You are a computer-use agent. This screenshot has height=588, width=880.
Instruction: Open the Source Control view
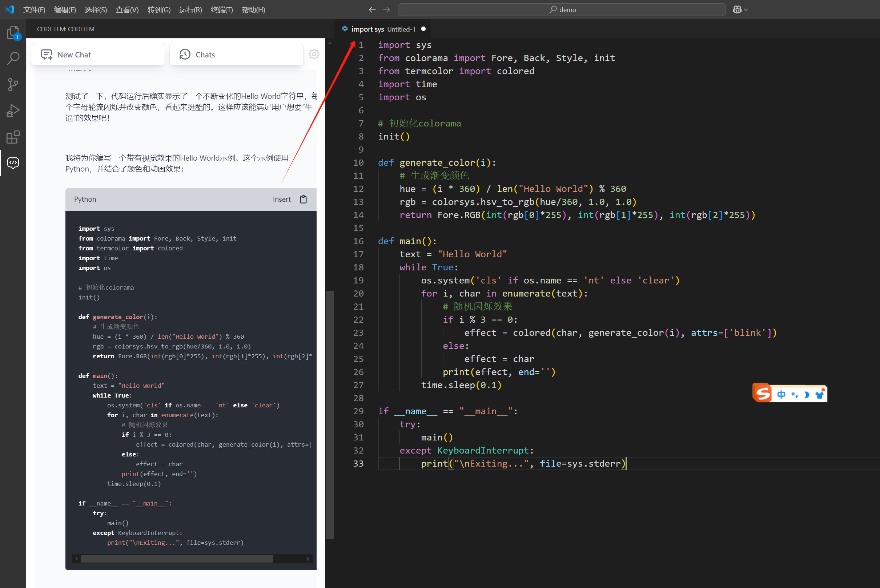(x=13, y=84)
